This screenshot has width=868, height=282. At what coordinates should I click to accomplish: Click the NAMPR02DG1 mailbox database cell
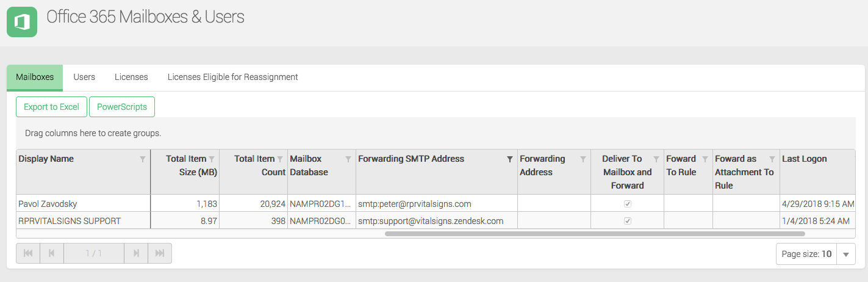coord(321,204)
